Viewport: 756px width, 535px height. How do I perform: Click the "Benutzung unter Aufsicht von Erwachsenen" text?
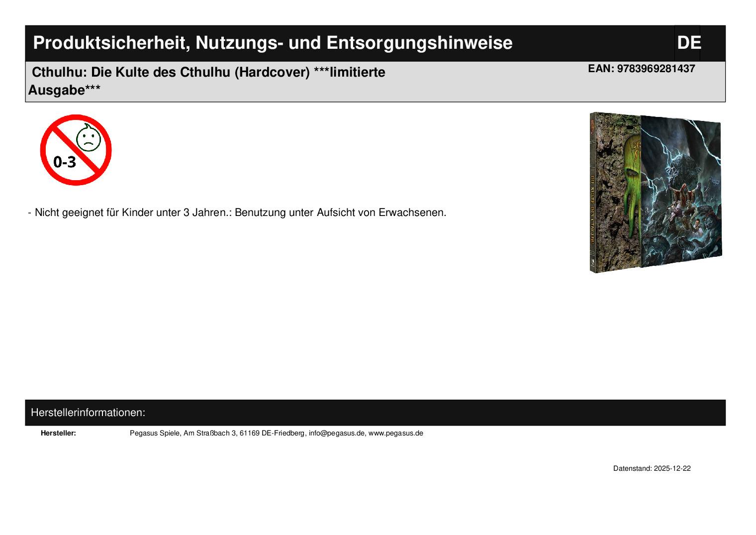(340, 213)
